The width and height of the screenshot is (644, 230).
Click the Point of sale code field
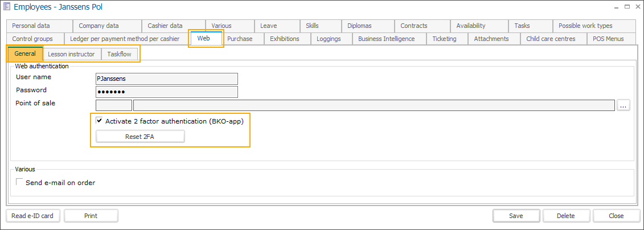114,105
